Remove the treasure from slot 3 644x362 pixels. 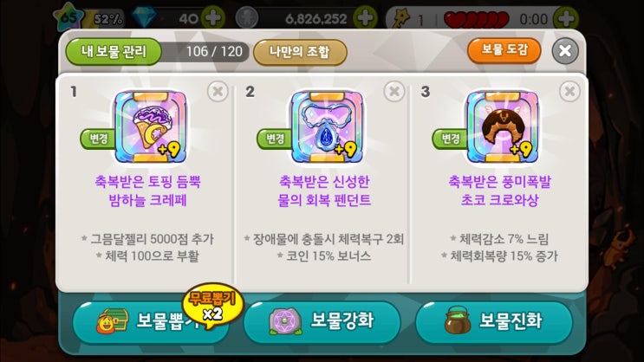click(x=569, y=91)
